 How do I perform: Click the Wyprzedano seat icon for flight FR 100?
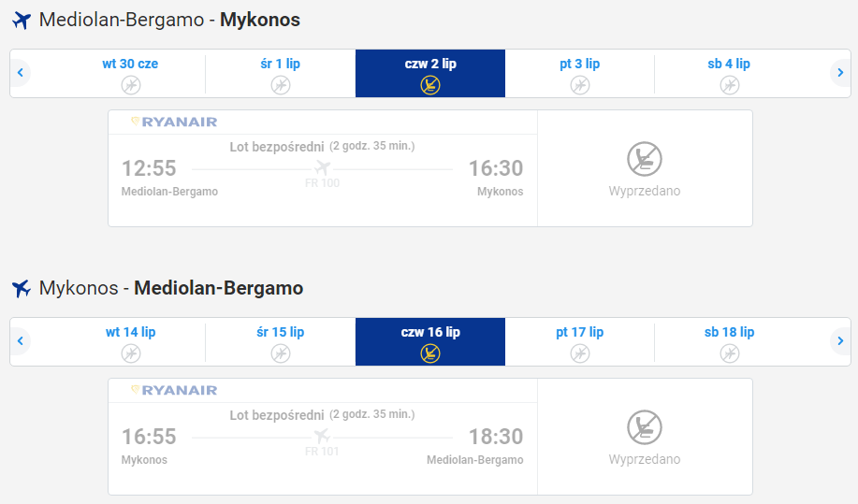click(x=645, y=159)
